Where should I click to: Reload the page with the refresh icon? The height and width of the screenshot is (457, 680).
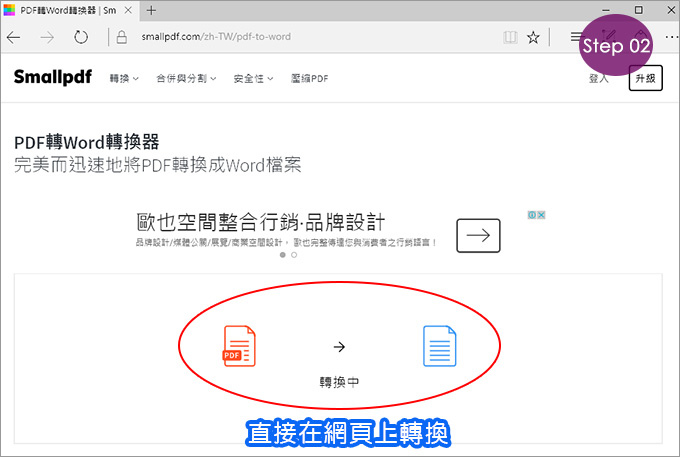[x=81, y=37]
